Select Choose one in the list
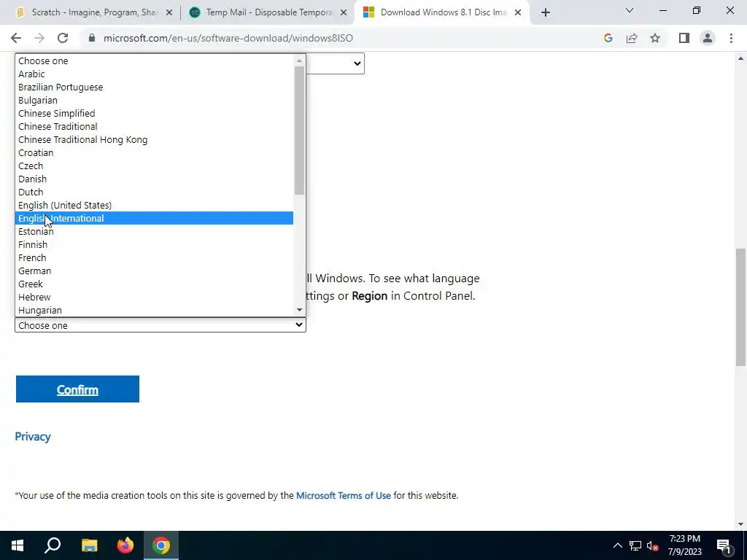 pos(154,61)
